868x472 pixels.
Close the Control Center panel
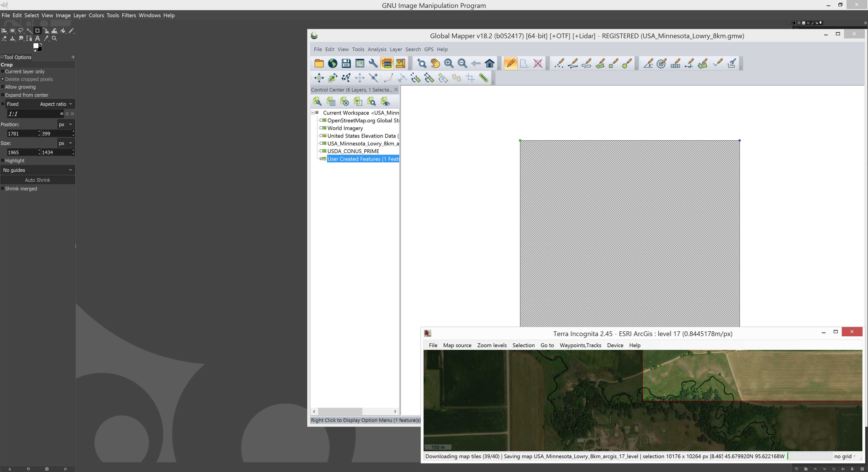396,90
